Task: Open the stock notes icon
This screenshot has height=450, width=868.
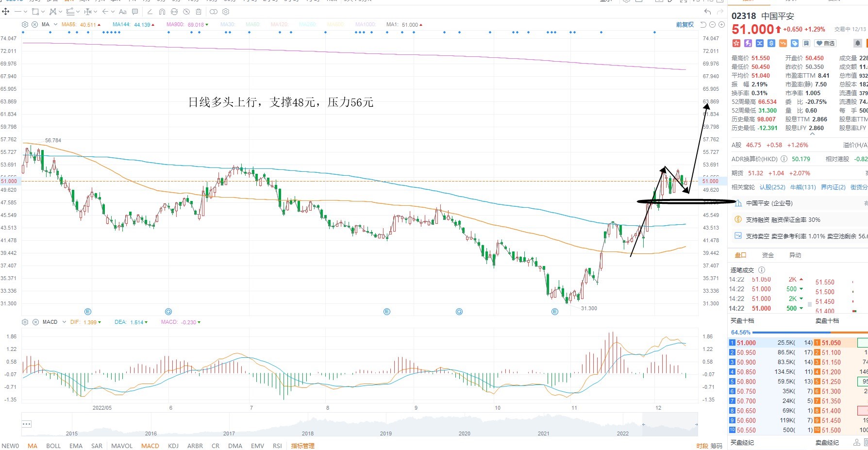Action: tap(806, 43)
